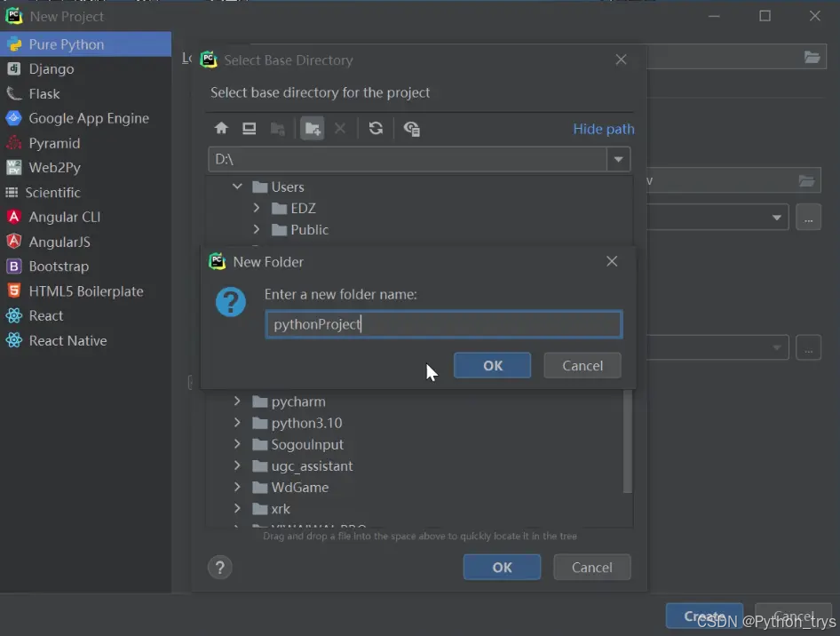The height and width of the screenshot is (636, 840).
Task: Click the delete X toolbar icon
Action: [340, 129]
